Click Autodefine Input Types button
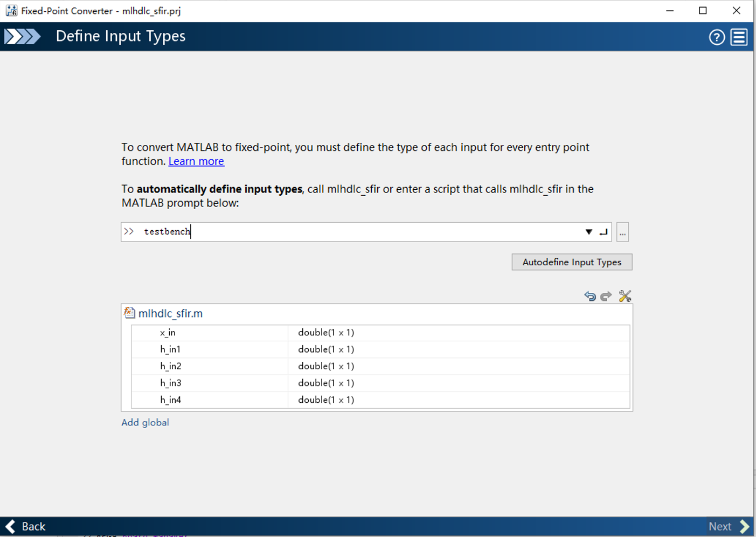756x537 pixels. (x=572, y=262)
